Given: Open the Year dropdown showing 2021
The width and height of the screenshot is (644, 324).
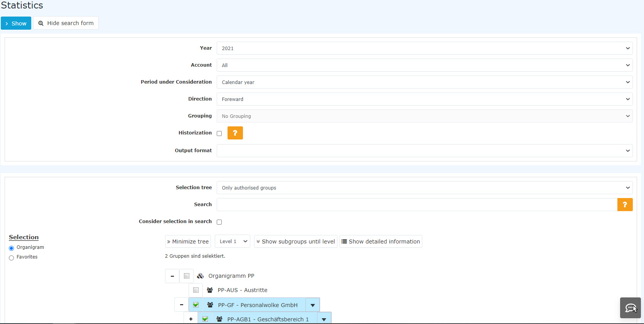Looking at the screenshot, I should [425, 48].
